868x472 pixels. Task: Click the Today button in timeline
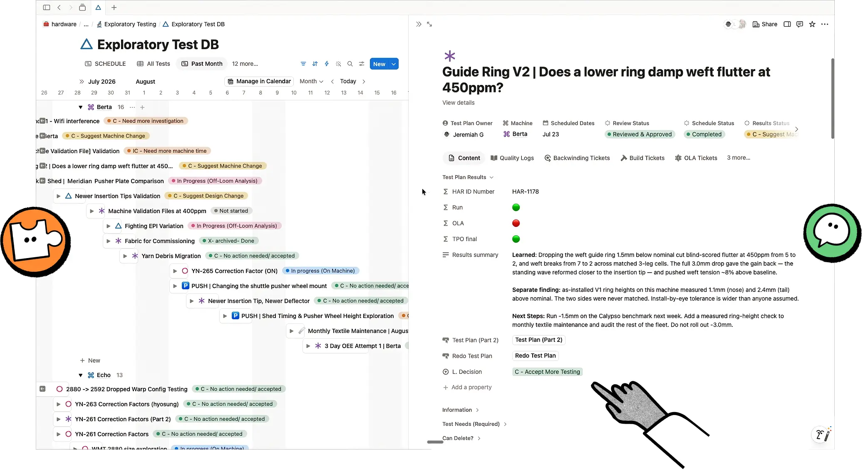tap(348, 81)
